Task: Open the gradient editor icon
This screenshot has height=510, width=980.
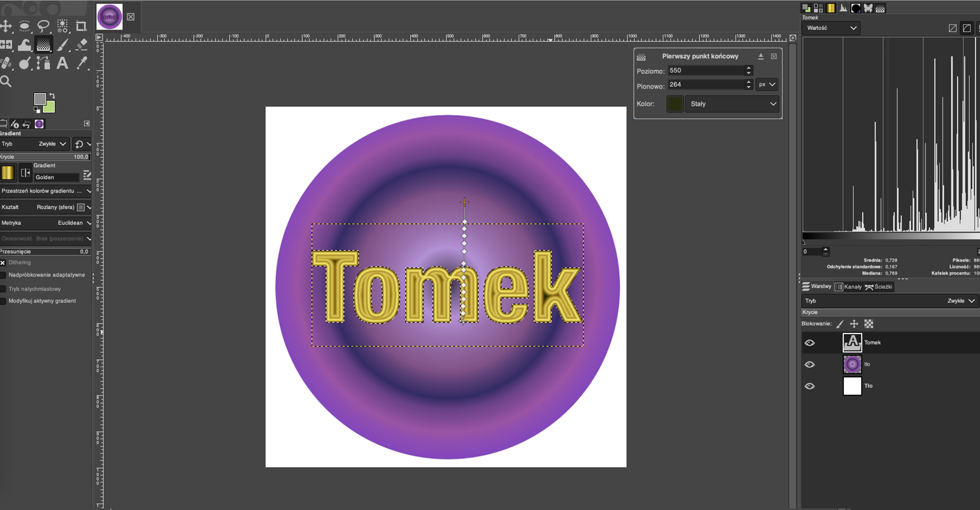Action: click(87, 175)
